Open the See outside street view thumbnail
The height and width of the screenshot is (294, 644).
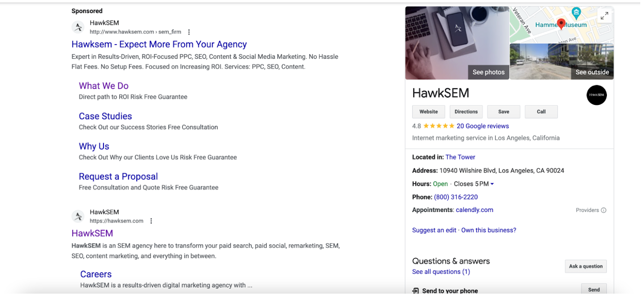coord(561,62)
